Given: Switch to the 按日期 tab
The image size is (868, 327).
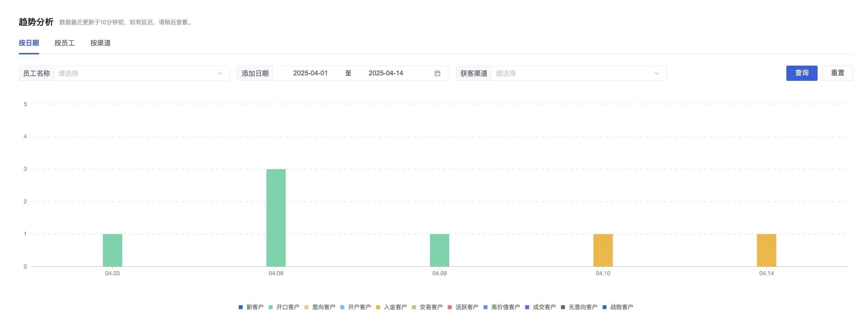Looking at the screenshot, I should tap(29, 43).
